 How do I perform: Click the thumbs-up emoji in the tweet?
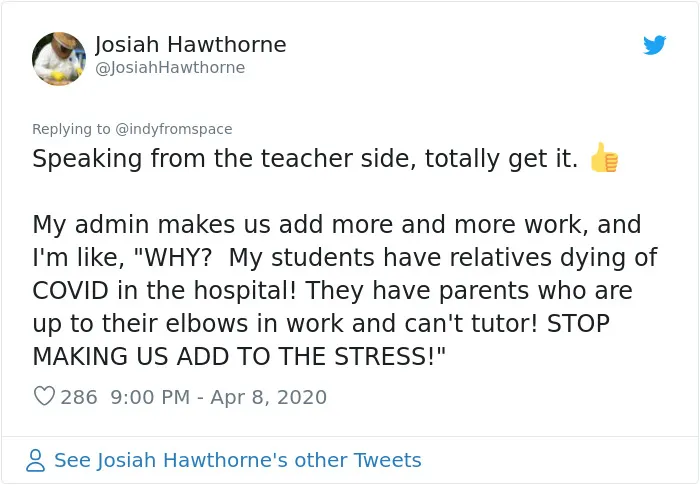604,158
